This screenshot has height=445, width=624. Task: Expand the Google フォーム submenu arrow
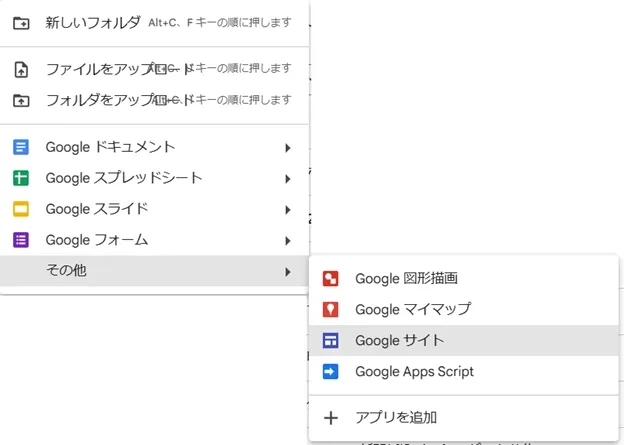(x=288, y=240)
